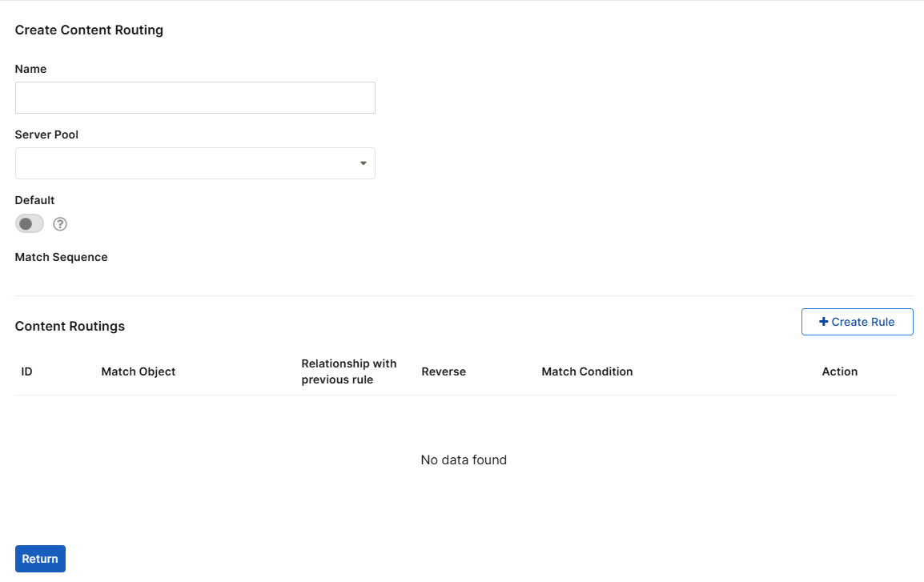The image size is (924, 582).
Task: Click the Match Sequence label
Action: tap(61, 257)
